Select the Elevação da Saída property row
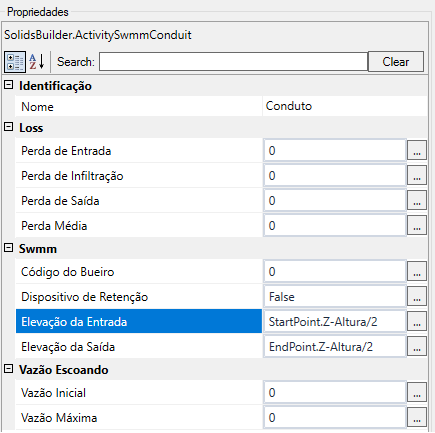 click(x=139, y=347)
